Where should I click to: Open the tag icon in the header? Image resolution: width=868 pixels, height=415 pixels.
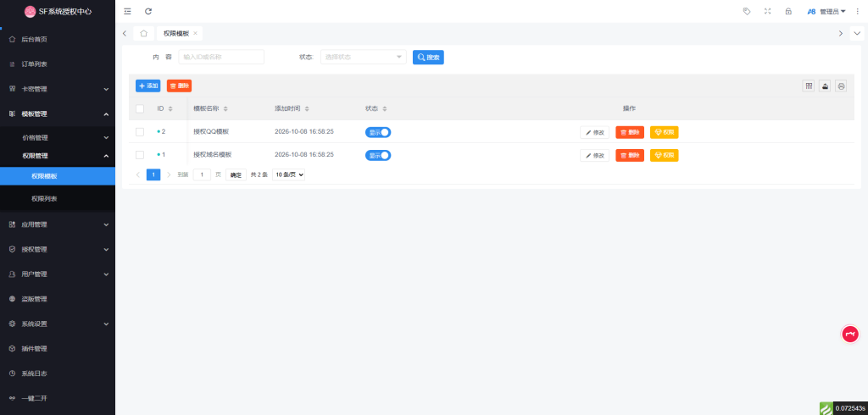coord(746,11)
